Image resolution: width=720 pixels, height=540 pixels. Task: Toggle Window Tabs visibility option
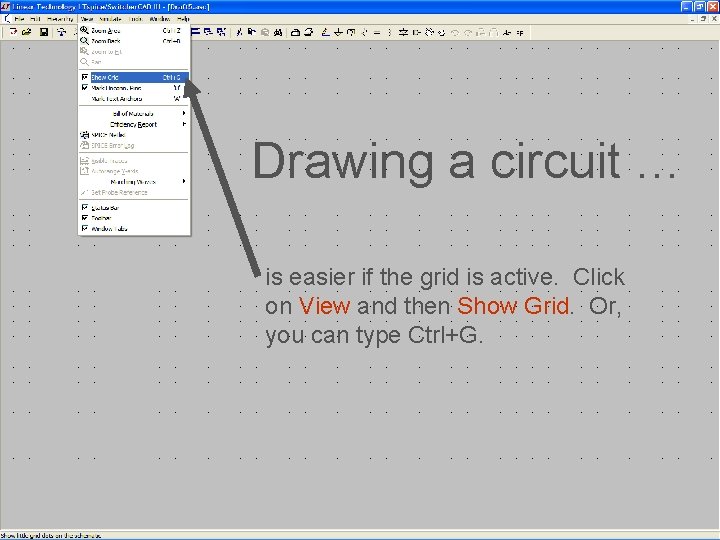click(134, 229)
